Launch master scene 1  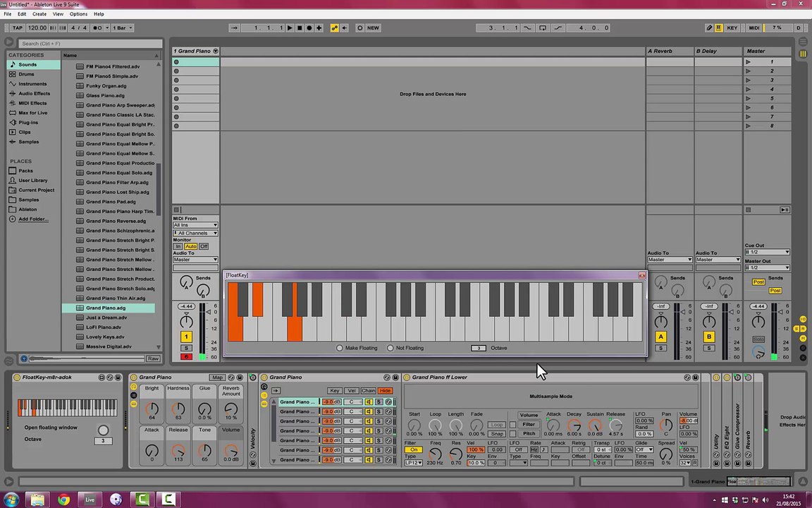tap(749, 61)
